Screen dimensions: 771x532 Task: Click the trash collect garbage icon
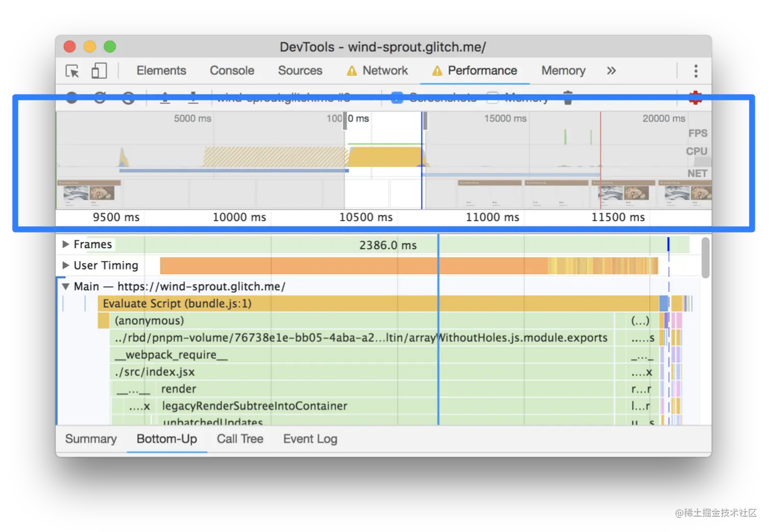click(568, 97)
